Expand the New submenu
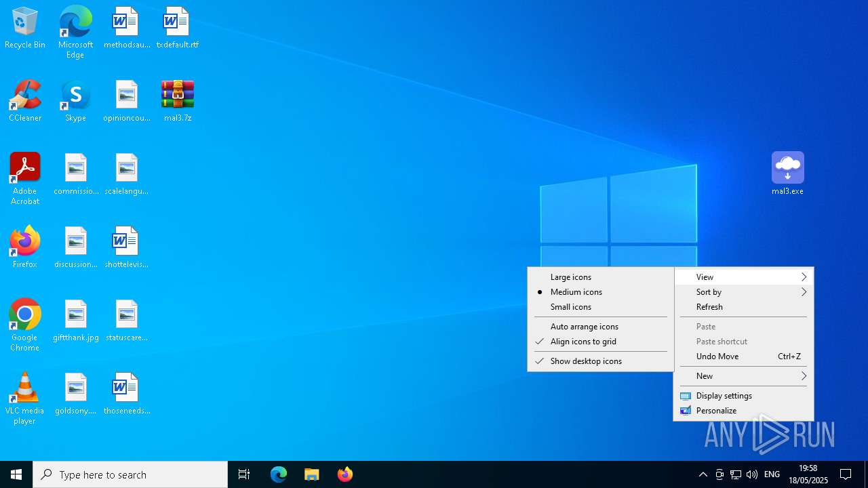 pyautogui.click(x=743, y=376)
